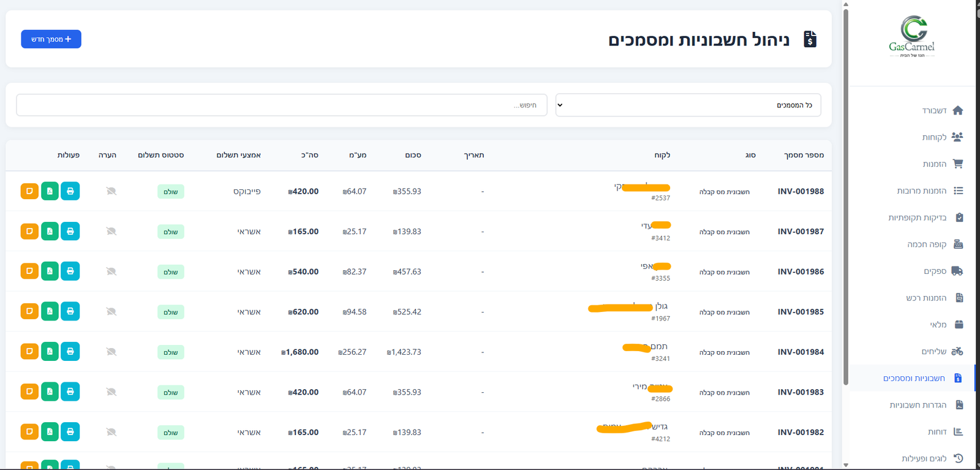
Task: Click customer ID #2537
Action: tap(661, 198)
